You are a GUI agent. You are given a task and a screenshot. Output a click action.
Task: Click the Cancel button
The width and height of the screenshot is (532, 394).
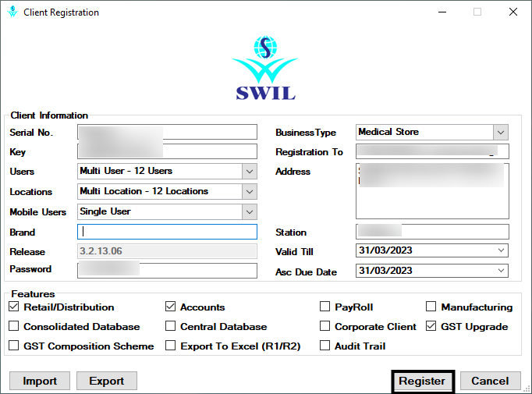click(491, 381)
